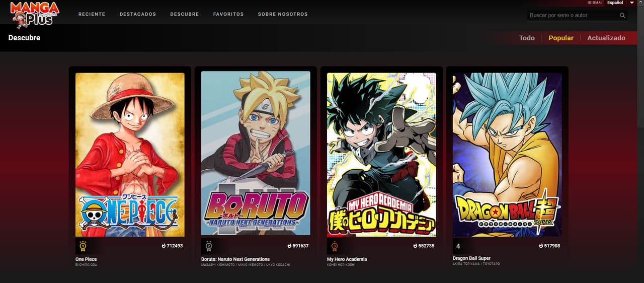
Task: Open the Destacados menu
Action: [x=138, y=14]
